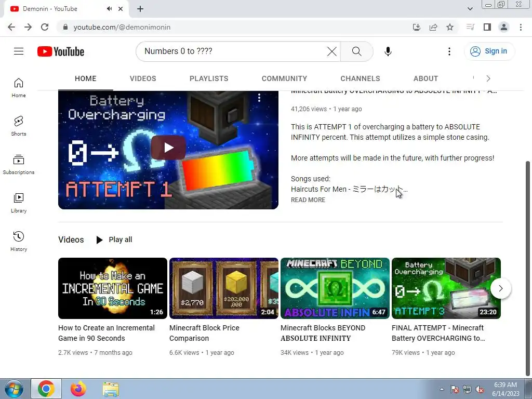The image size is (532, 399).
Task: Open Library in the left sidebar
Action: (19, 203)
